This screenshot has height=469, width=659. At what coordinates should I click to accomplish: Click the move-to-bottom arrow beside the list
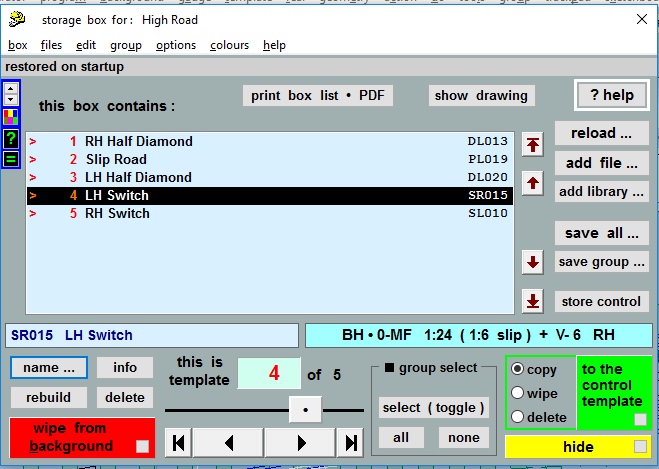(x=533, y=301)
